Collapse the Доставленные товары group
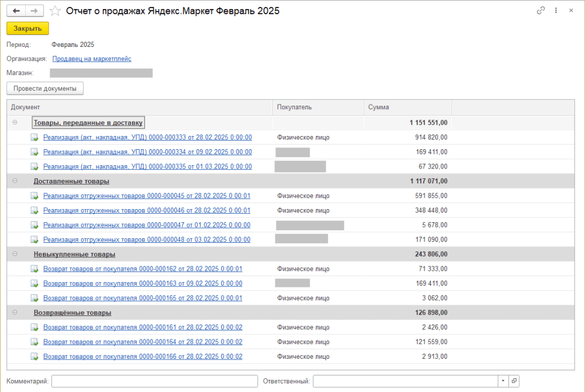The image size is (585, 392). (15, 181)
